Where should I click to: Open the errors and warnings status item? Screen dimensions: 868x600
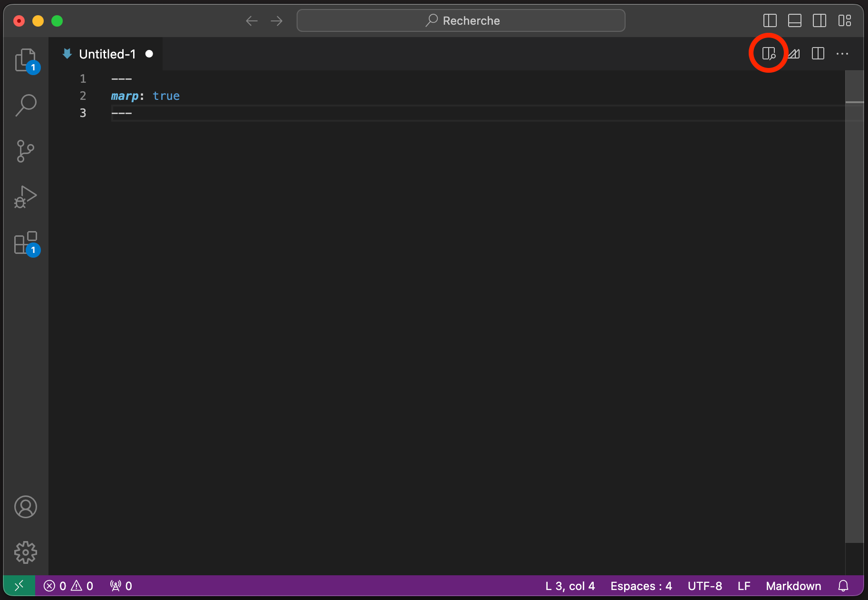click(68, 586)
